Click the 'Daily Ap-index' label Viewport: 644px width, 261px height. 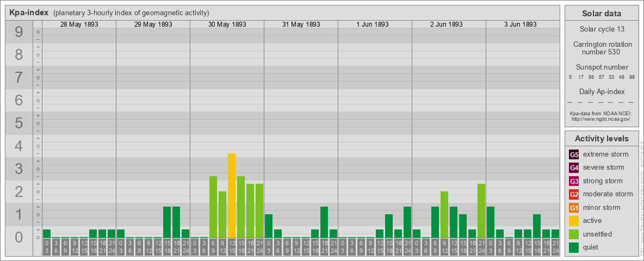pos(602,91)
